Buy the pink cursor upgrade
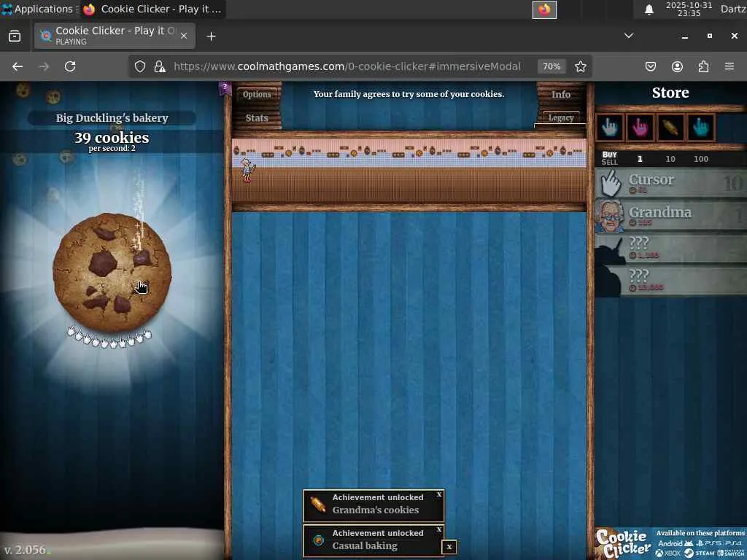The image size is (747, 560). (x=640, y=128)
